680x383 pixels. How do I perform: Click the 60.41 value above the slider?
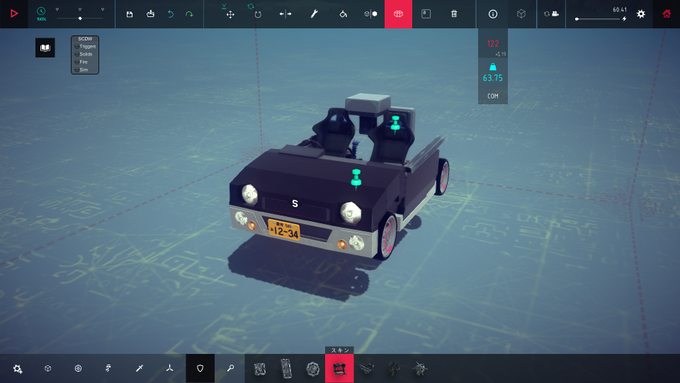[620, 10]
